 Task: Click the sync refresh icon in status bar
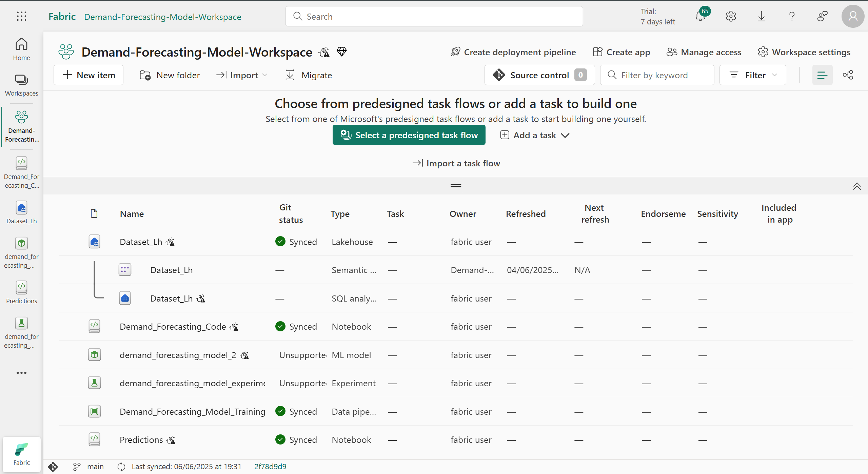click(x=121, y=467)
